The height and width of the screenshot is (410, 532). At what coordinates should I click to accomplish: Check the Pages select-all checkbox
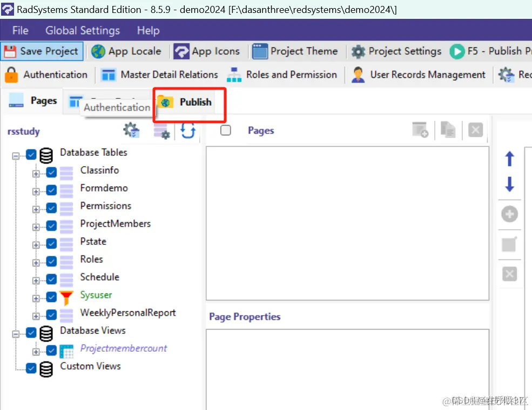(x=226, y=130)
